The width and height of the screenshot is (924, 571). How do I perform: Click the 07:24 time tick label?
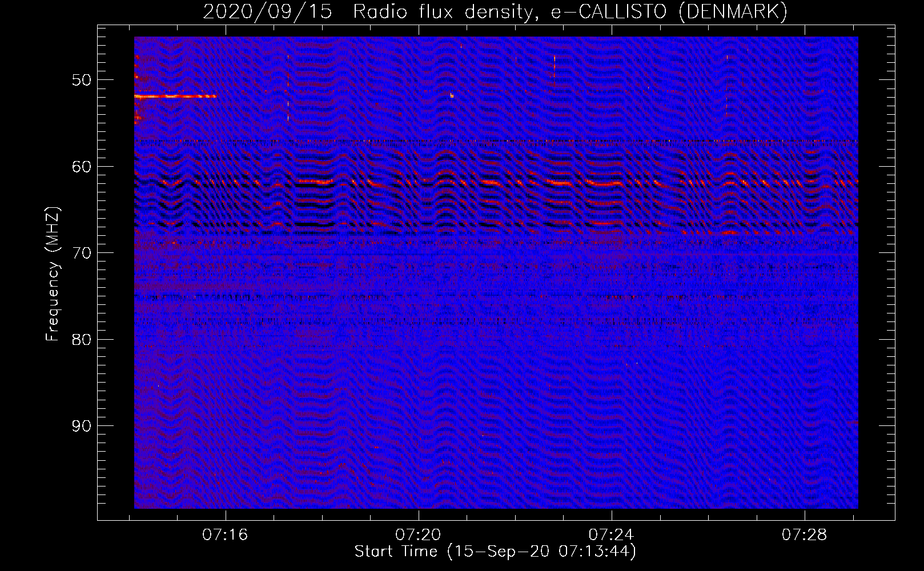point(612,535)
